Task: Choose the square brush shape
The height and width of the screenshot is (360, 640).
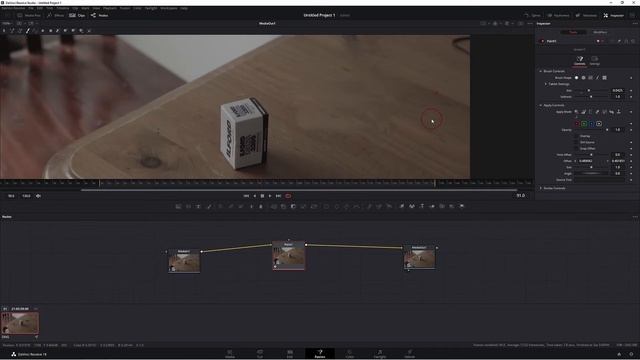Action: click(x=604, y=78)
